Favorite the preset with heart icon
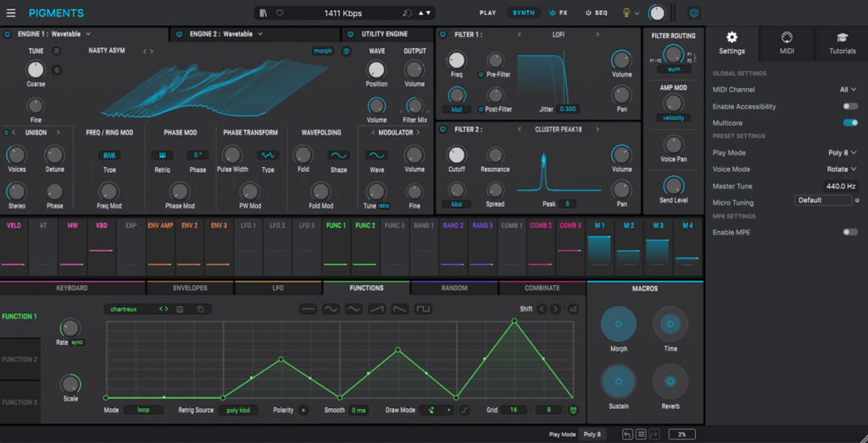The image size is (868, 443). (x=280, y=14)
